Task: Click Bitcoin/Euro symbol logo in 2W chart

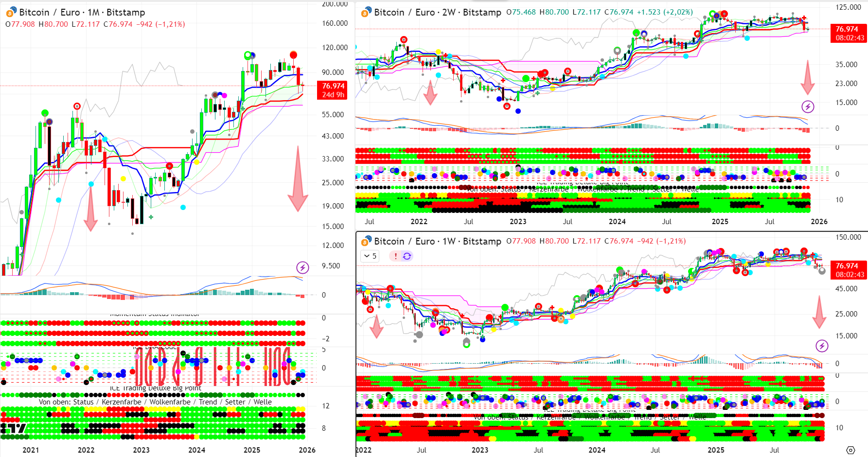Action: 366,13
